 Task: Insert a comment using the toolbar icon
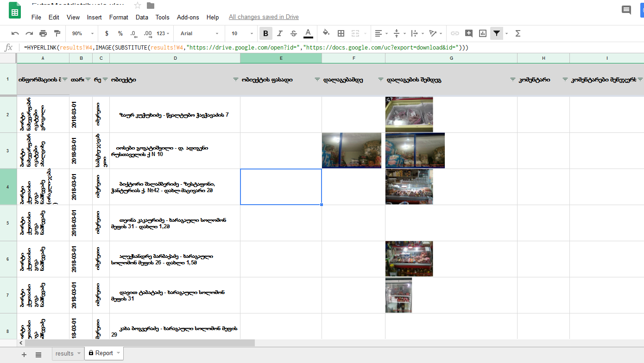point(469,33)
